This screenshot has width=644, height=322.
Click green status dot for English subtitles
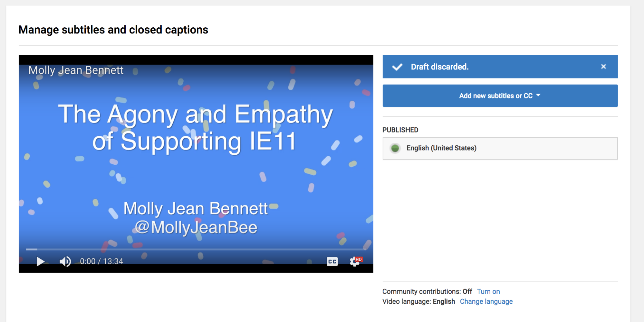click(x=395, y=148)
